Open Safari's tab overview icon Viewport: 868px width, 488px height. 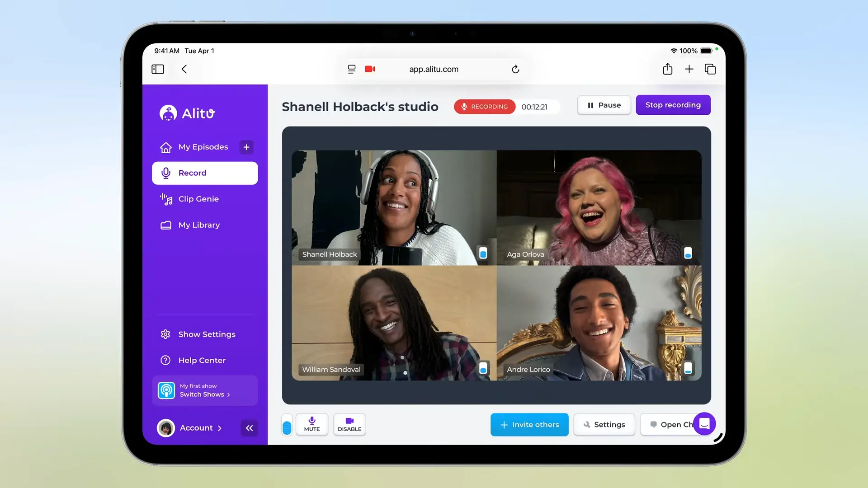click(x=710, y=69)
